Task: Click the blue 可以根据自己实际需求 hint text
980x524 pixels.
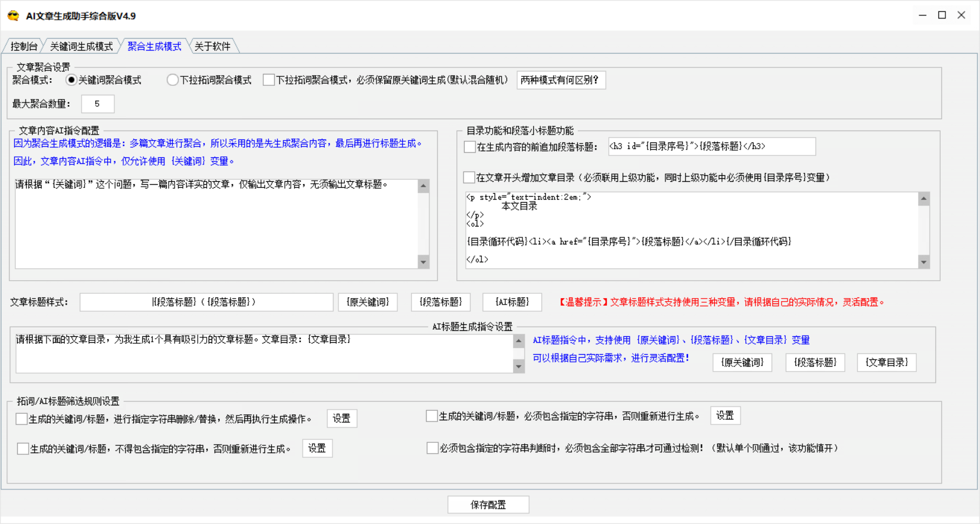Action: (x=611, y=358)
